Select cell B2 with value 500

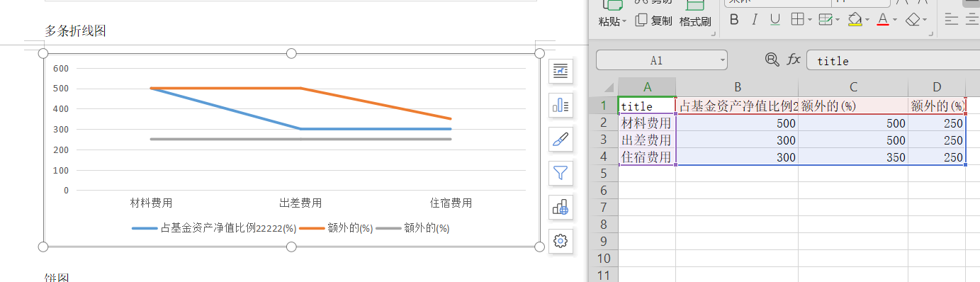(x=737, y=123)
